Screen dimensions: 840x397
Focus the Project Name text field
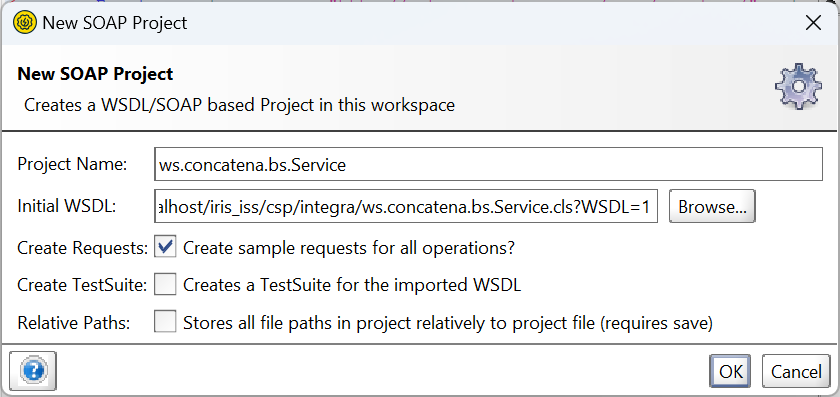(488, 164)
